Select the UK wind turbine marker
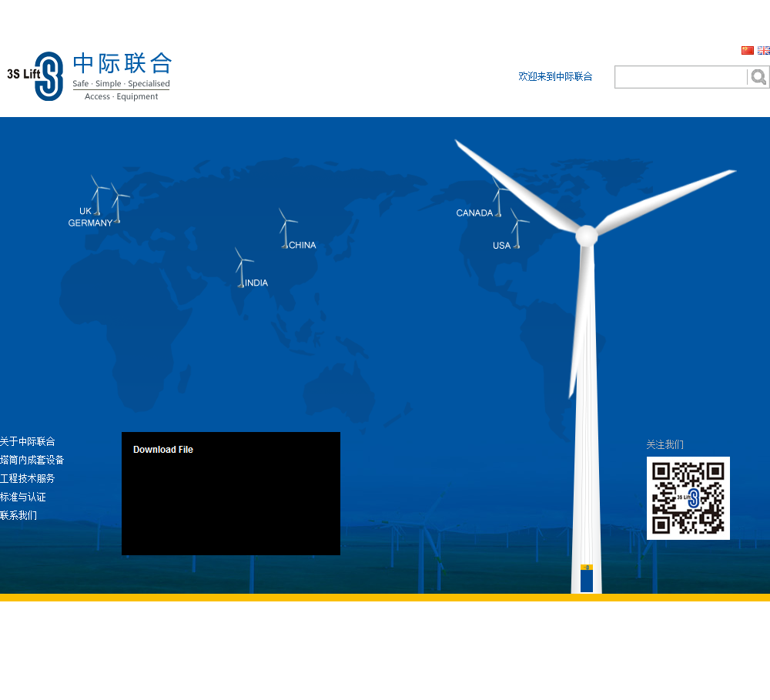The width and height of the screenshot is (770, 700). point(99,196)
